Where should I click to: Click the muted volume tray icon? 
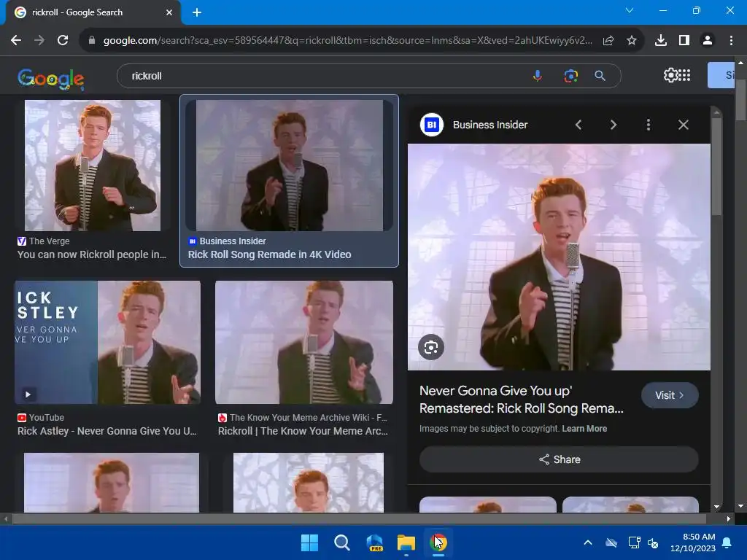[x=653, y=542]
